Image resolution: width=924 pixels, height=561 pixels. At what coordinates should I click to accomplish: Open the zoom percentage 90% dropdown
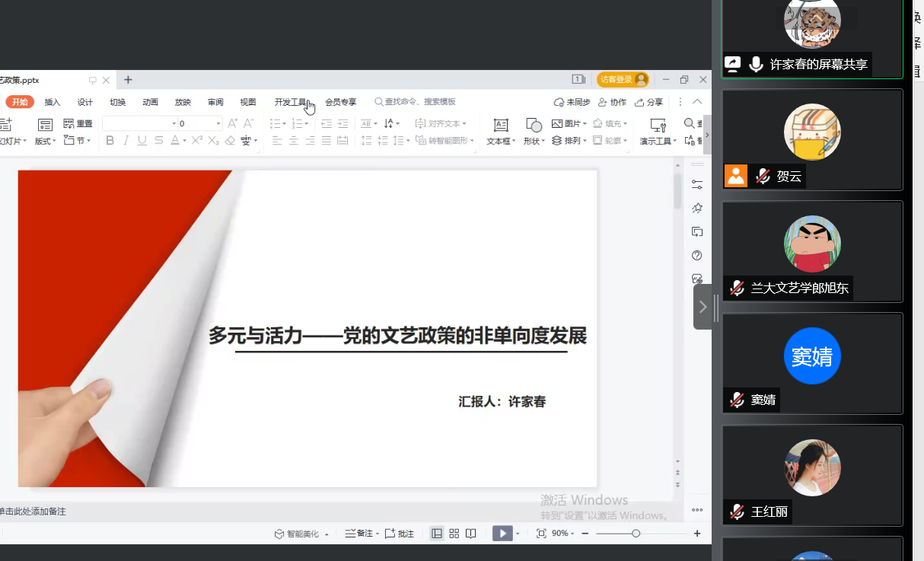click(563, 534)
